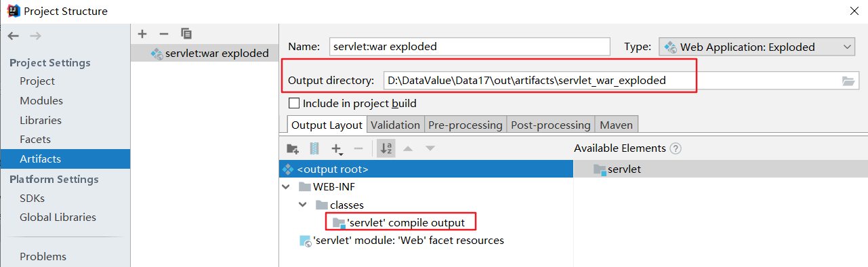This screenshot has width=868, height=267.
Task: Create a directory in output layout
Action: click(x=293, y=148)
